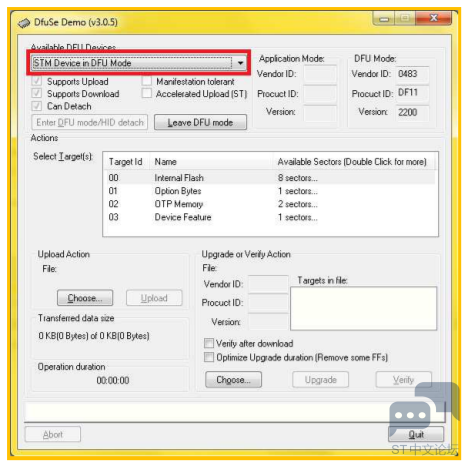The image size is (468, 465).
Task: Click Choose button under Upload Action
Action: [x=85, y=298]
